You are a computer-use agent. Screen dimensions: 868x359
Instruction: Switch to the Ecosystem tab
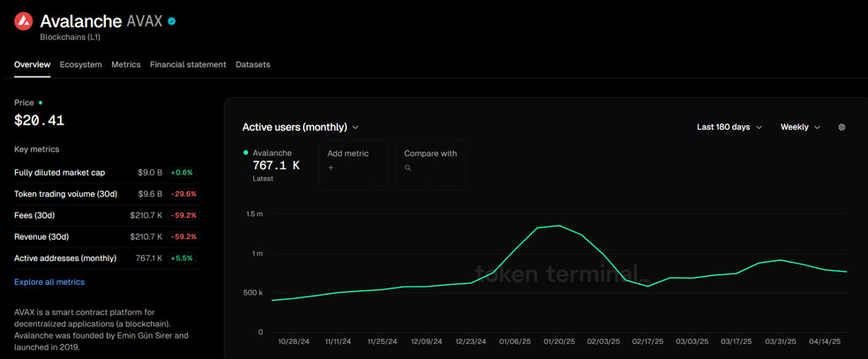81,64
